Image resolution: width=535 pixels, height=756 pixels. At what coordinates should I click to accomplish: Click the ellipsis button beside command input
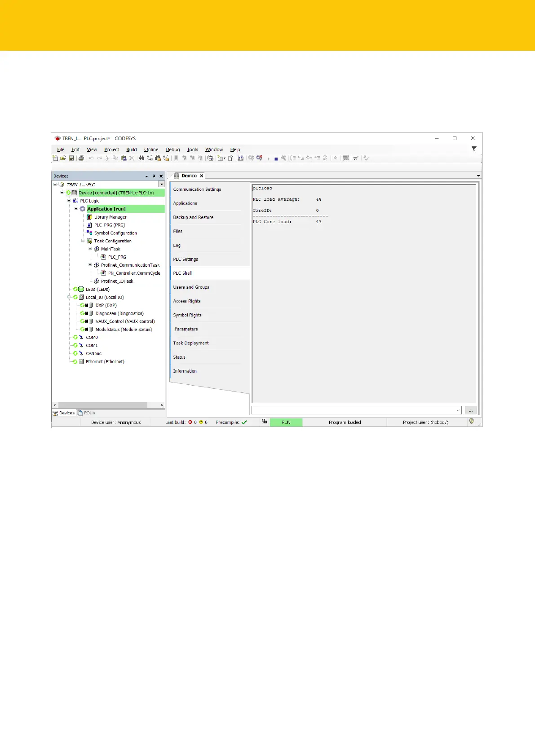(x=470, y=410)
